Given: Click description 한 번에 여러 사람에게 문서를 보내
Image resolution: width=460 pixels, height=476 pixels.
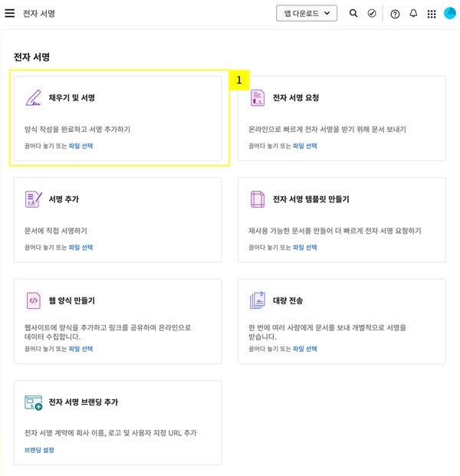Looking at the screenshot, I should point(327,332).
